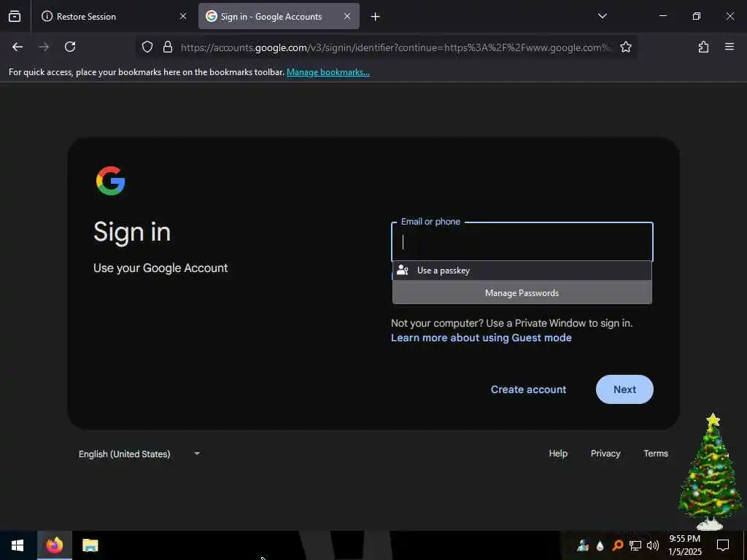This screenshot has height=560, width=747.
Task: Minimize the Firefox window
Action: [662, 16]
